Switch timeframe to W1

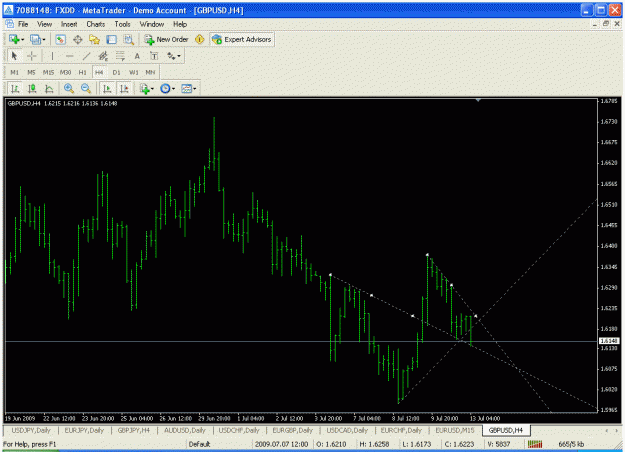click(134, 72)
